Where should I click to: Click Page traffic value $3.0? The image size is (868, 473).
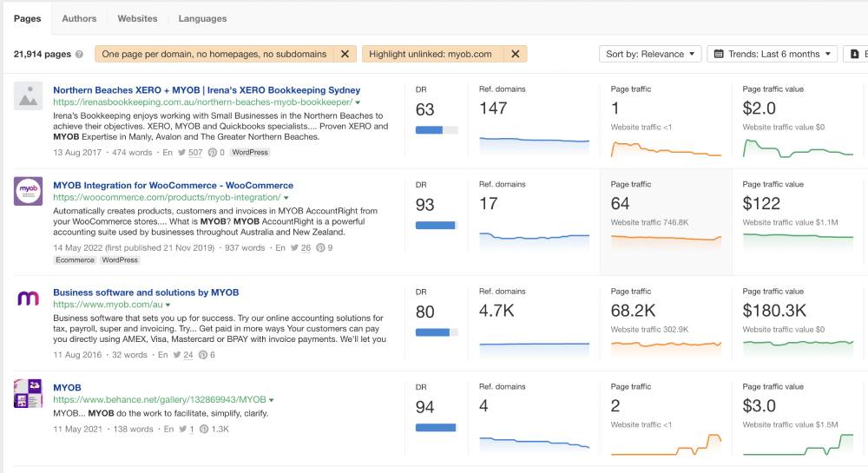[x=759, y=406]
